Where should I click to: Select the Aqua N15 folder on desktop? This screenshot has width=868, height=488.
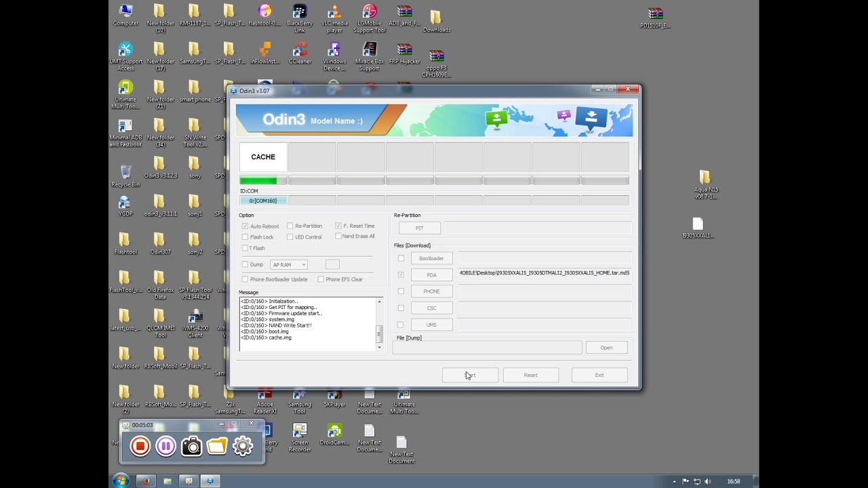tap(705, 185)
